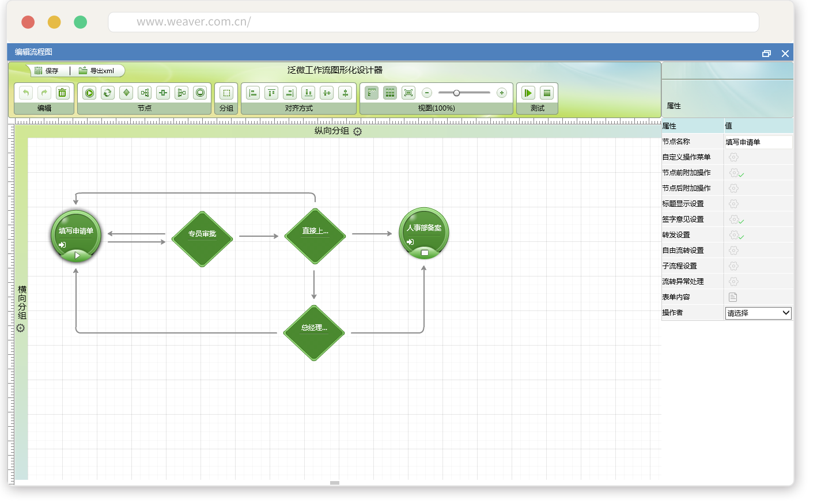
Task: Click the undo arrow icon
Action: point(25,93)
